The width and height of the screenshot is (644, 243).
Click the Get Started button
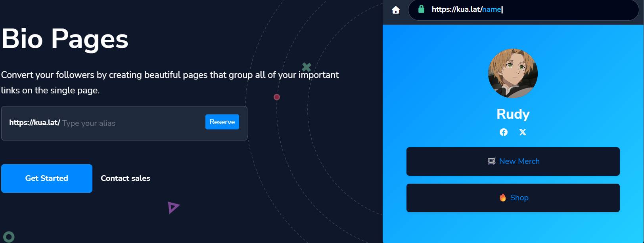47,178
